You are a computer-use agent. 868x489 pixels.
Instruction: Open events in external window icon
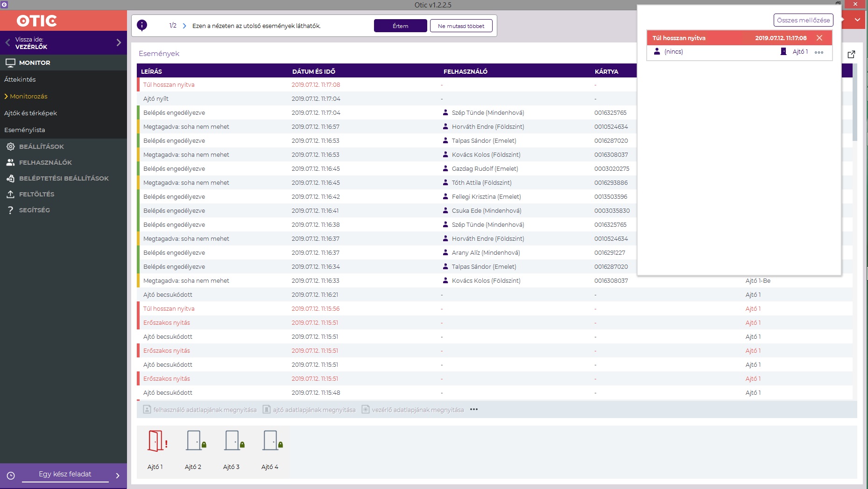(x=851, y=55)
